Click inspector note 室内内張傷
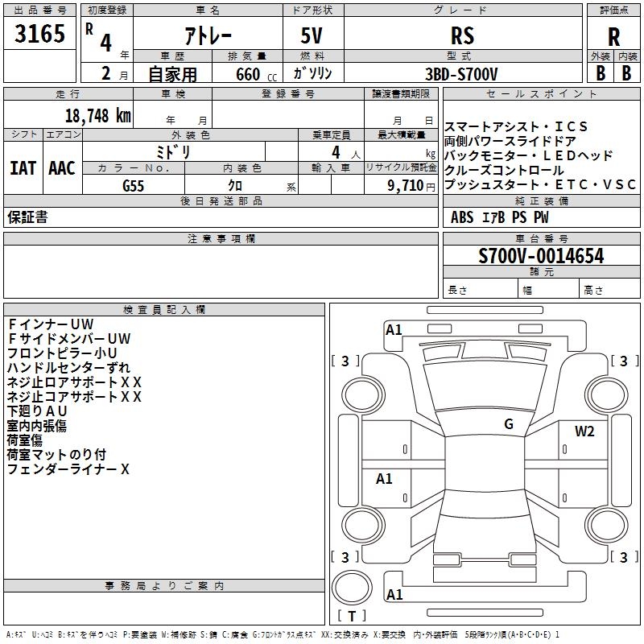 point(37,426)
